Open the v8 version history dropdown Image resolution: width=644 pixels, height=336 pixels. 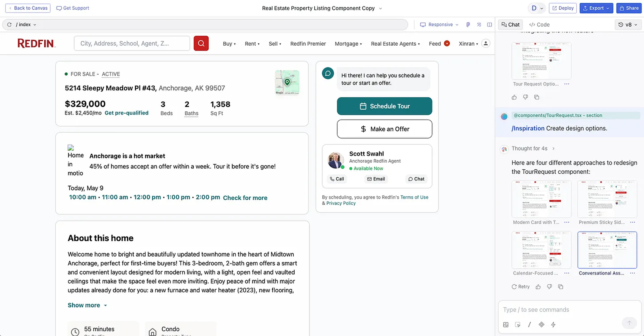pos(628,25)
